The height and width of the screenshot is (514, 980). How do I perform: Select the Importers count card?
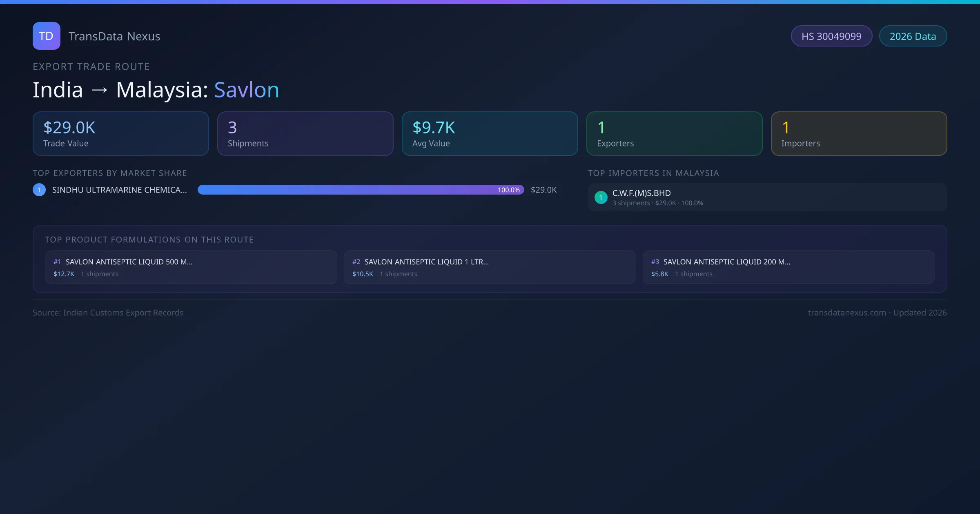point(859,134)
